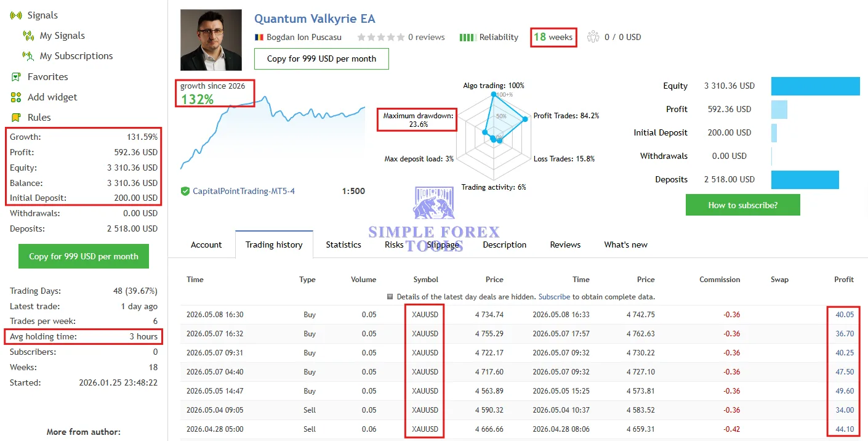Open My Subscriptions in sidebar
868x441 pixels.
pos(76,56)
